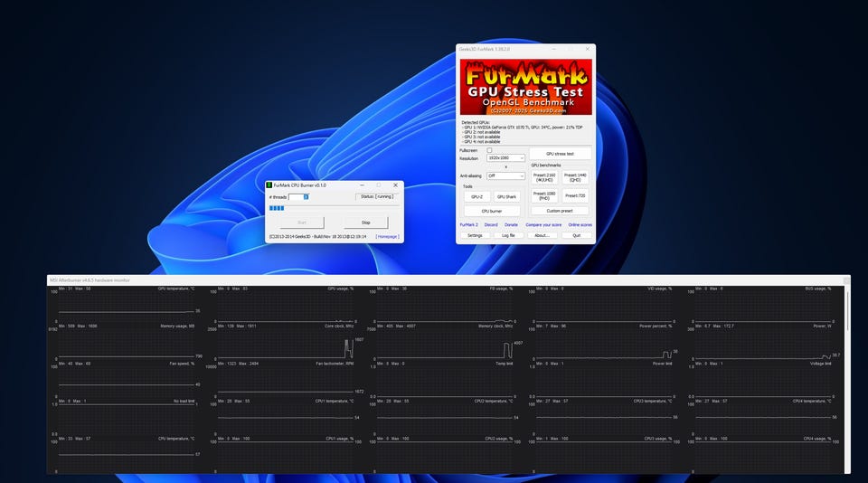
Task: Click the 'CPU1 temperature, °C' graph label
Action: (335, 401)
